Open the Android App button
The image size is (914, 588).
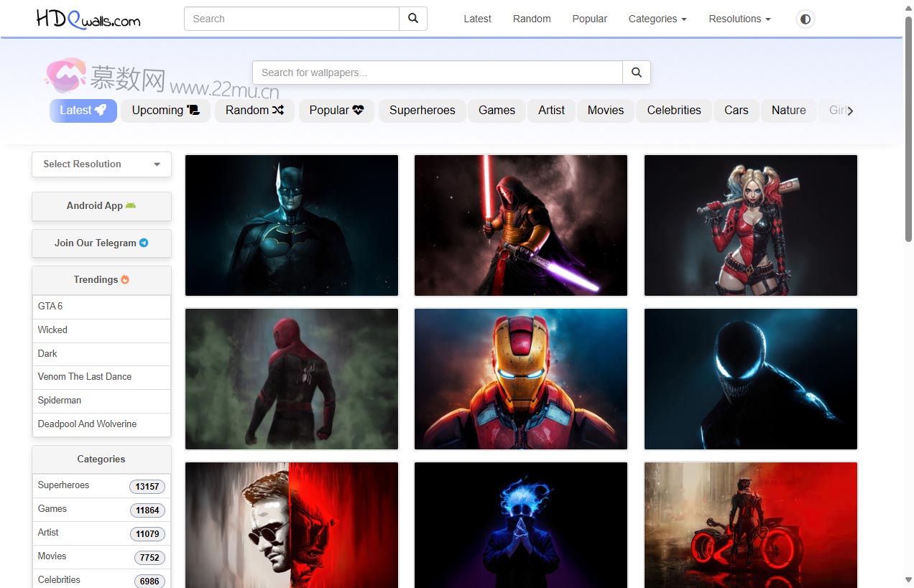coord(101,206)
